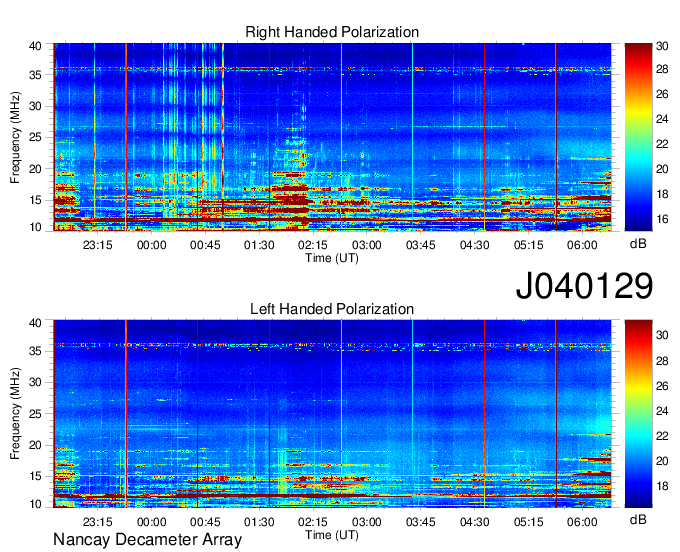This screenshot has height=552, width=680.
Task: Click the 04:30 time tick of Right Handed plot
Action: coord(474,245)
